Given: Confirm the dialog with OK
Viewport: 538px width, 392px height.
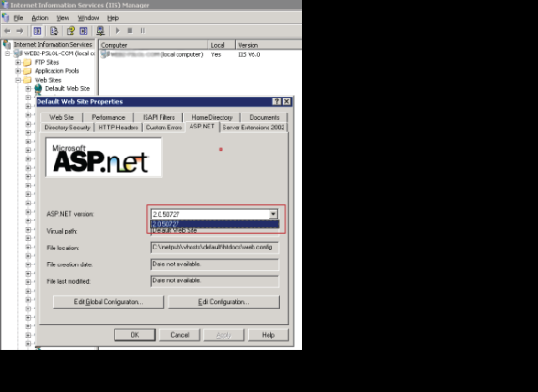Looking at the screenshot, I should (134, 335).
